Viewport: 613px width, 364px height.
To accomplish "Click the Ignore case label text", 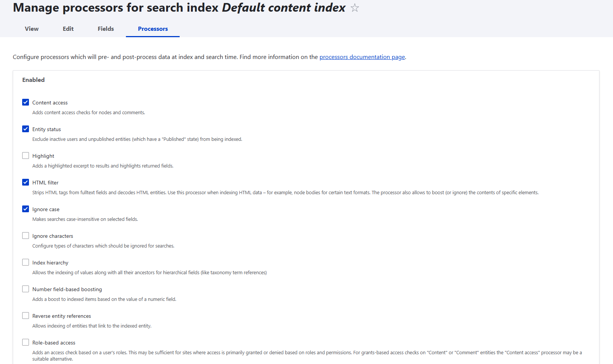I will (x=45, y=209).
